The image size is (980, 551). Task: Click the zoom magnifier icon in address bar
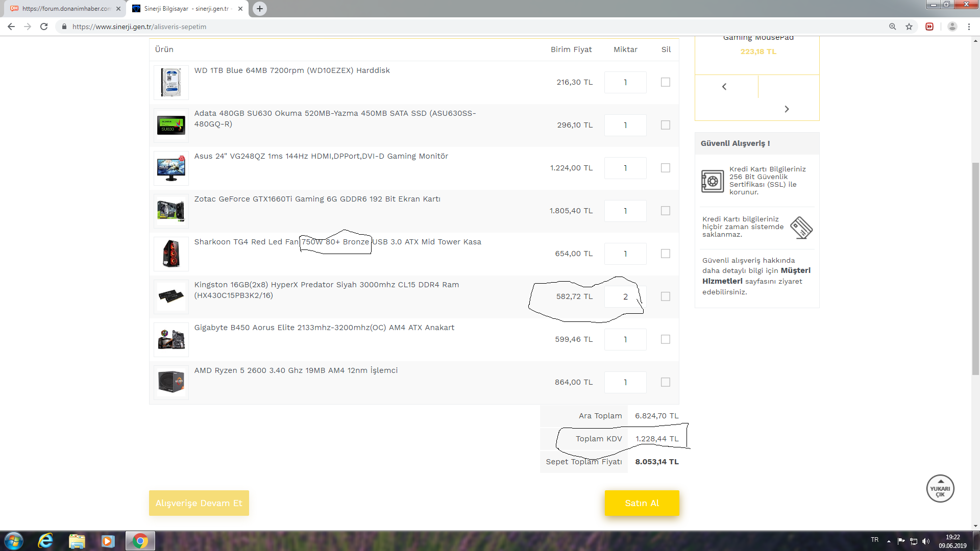(893, 27)
